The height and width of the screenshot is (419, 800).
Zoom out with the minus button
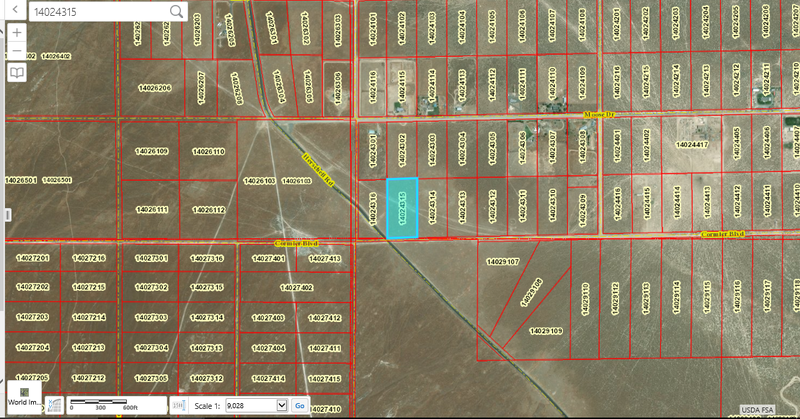click(x=17, y=50)
